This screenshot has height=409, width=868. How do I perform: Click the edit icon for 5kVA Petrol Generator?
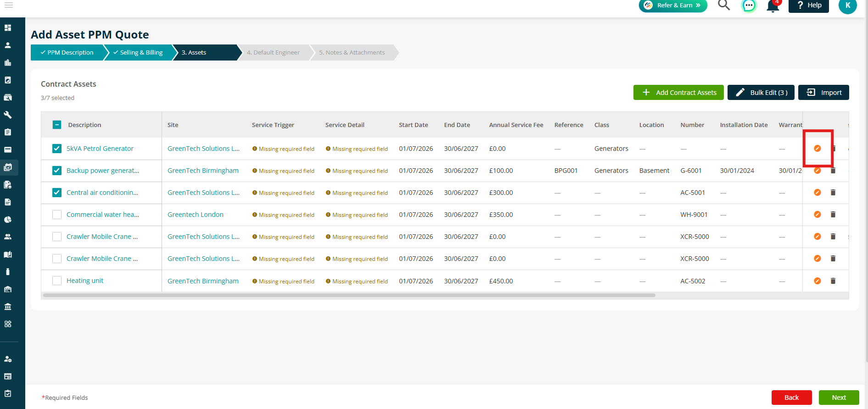click(817, 149)
